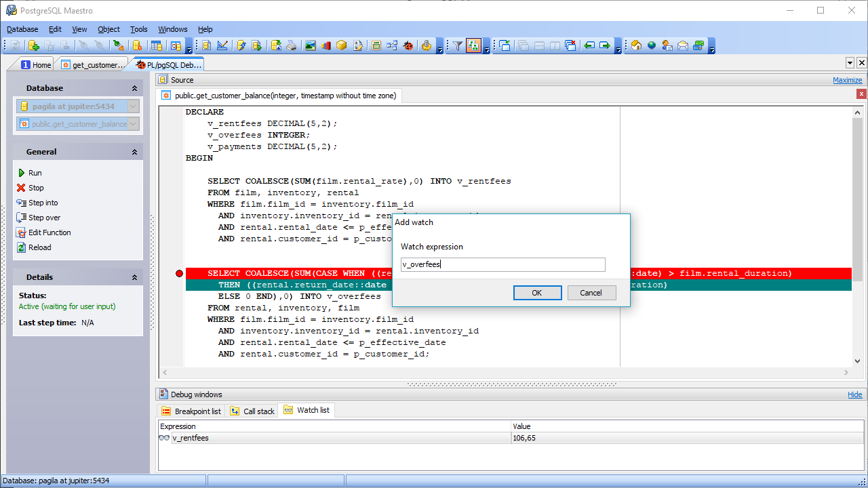Toggle the highlighted sort toolbar button

pyautogui.click(x=473, y=45)
